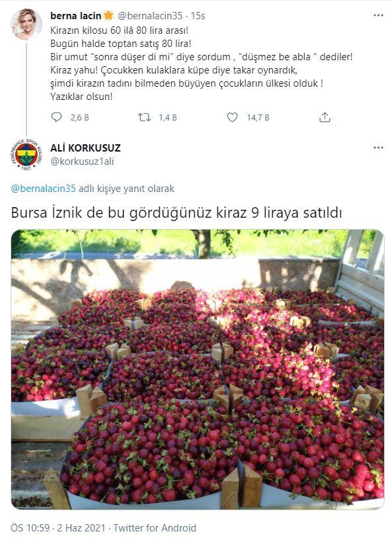Like berna lacin's tweet with heart icon
Screen dimensions: 392x542
pyautogui.click(x=232, y=118)
